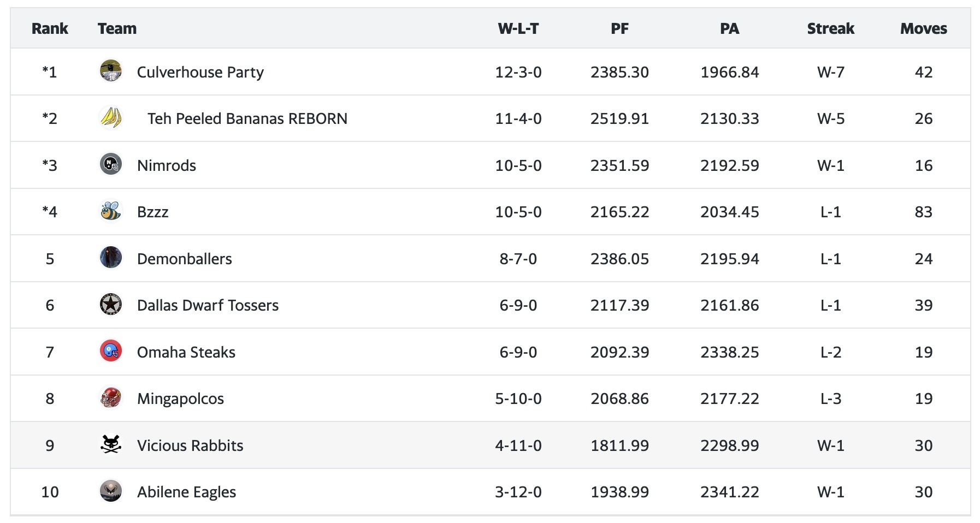Screen dimensions: 980x523
Task: Sort the table by Streak
Action: 830,28
